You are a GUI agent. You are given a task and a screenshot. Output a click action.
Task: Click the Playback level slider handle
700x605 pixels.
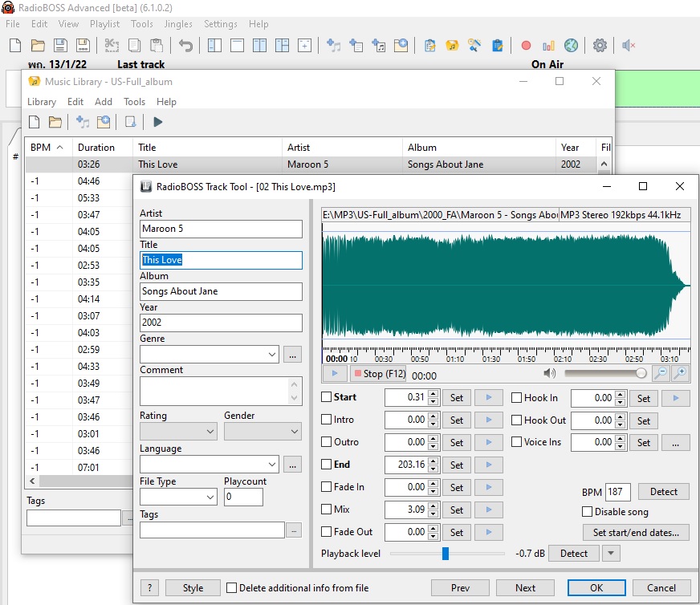446,554
